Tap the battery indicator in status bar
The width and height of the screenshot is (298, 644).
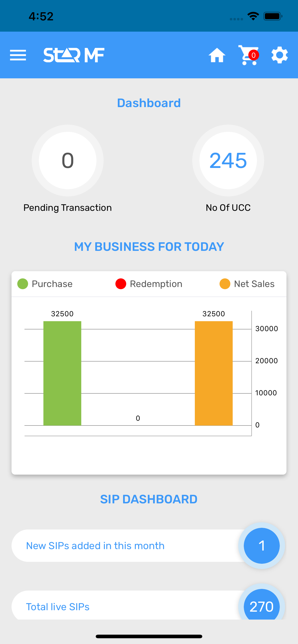click(273, 17)
